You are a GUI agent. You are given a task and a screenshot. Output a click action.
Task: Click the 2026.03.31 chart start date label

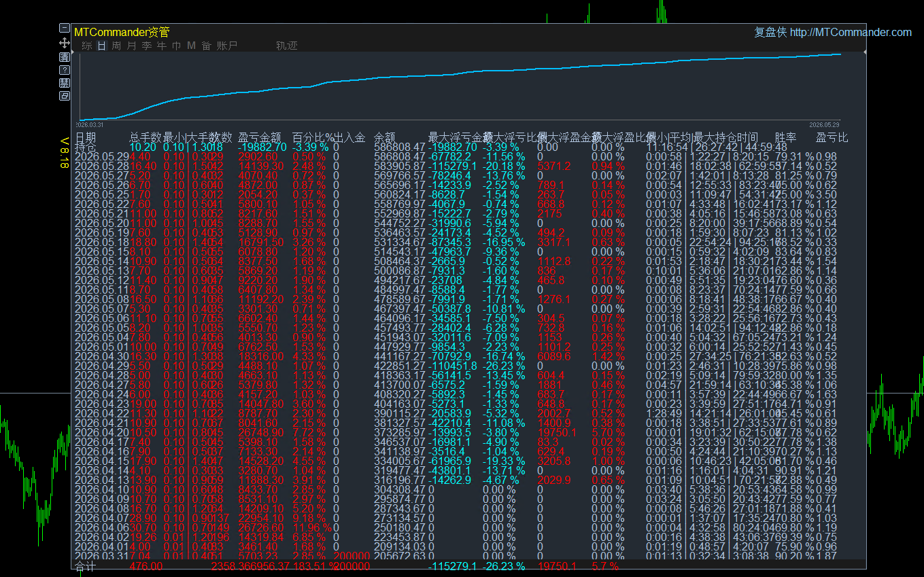click(x=89, y=125)
